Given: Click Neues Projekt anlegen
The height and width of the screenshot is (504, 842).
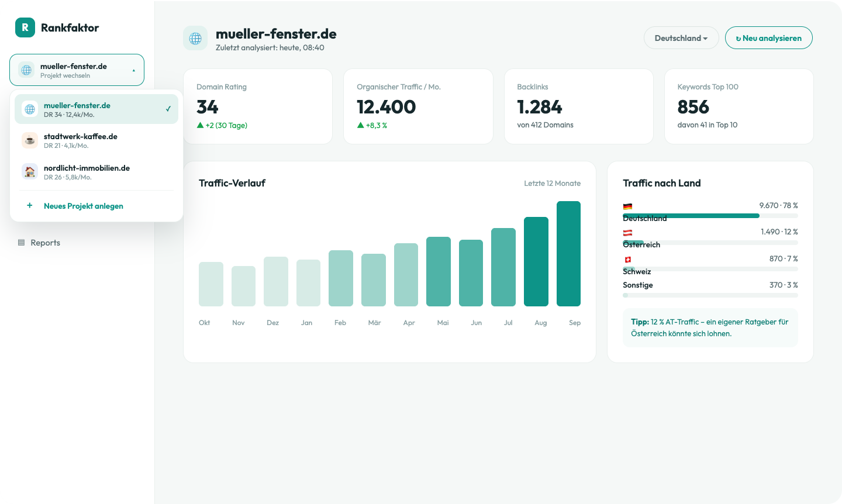Looking at the screenshot, I should click(84, 206).
